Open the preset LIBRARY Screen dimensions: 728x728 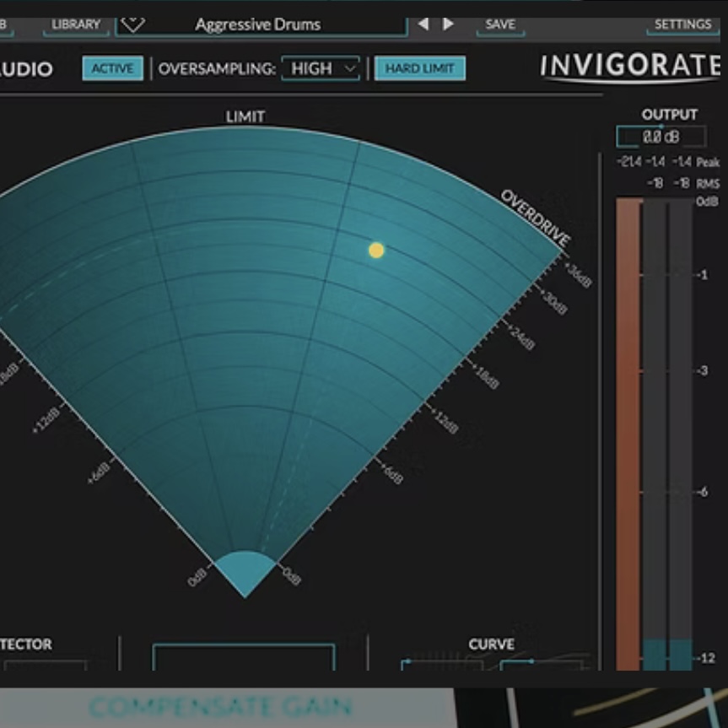click(76, 24)
